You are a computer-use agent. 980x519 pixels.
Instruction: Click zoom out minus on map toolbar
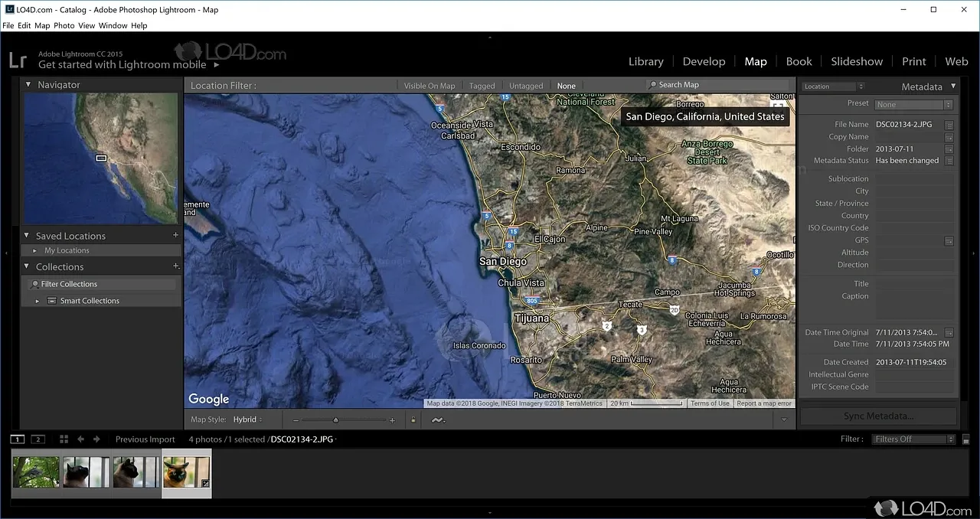tap(296, 420)
